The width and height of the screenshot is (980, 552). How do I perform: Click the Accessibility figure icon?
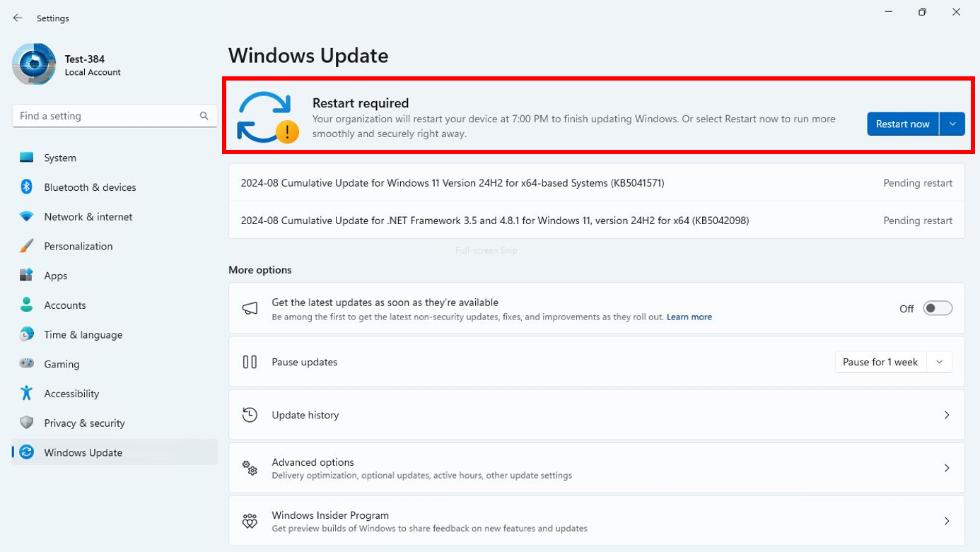point(27,393)
